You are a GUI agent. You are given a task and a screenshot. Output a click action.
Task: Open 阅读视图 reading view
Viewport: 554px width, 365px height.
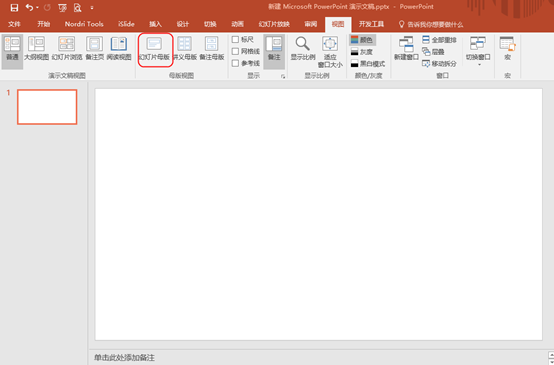pyautogui.click(x=119, y=49)
